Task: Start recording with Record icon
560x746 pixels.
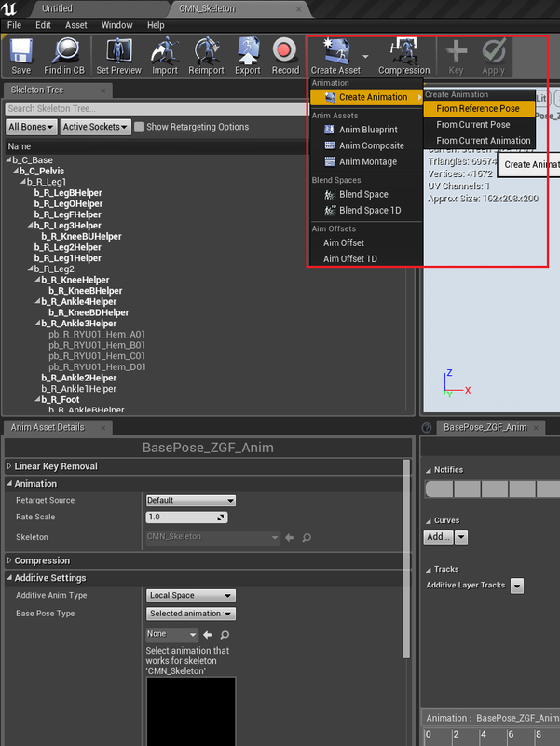Action: click(285, 50)
